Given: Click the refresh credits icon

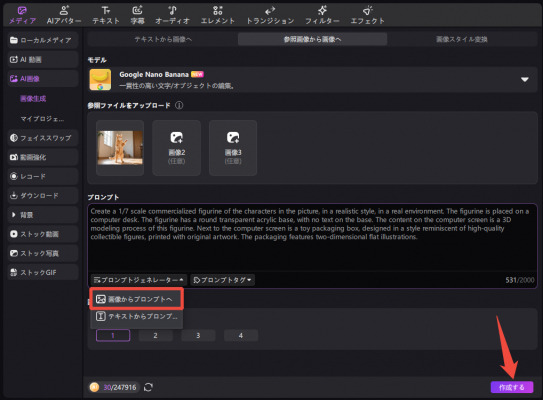Looking at the screenshot, I should point(148,387).
